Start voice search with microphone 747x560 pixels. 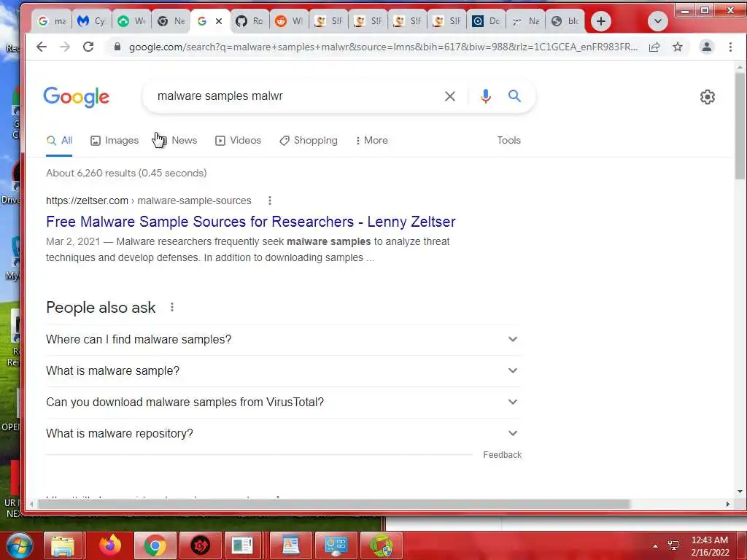[485, 96]
